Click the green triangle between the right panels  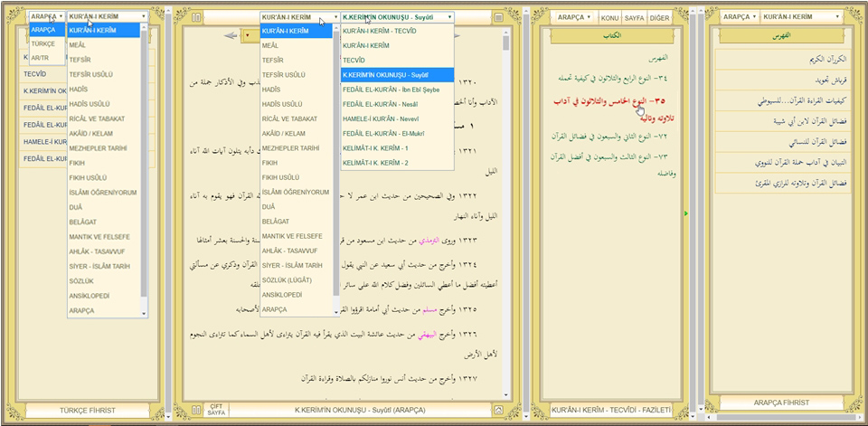point(686,213)
